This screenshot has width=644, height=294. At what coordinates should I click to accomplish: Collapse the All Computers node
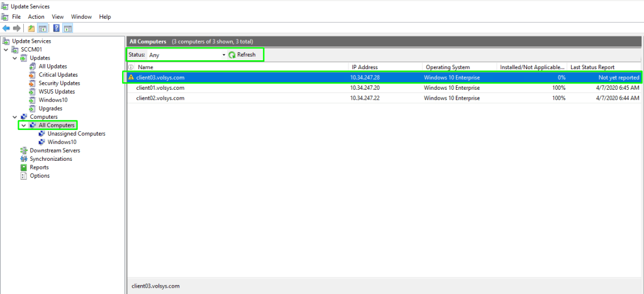(x=24, y=125)
